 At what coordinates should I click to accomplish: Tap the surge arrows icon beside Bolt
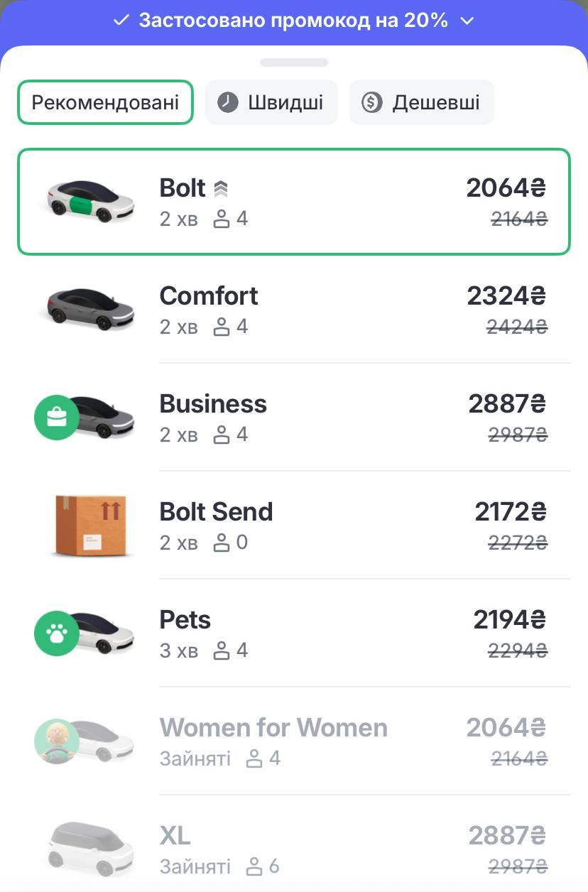[x=220, y=189]
